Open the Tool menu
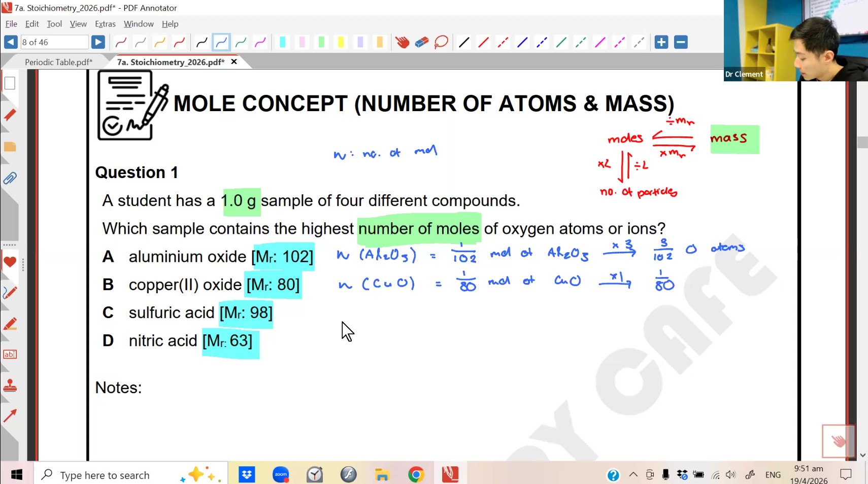Screen dimensions: 868x484 tap(54, 24)
